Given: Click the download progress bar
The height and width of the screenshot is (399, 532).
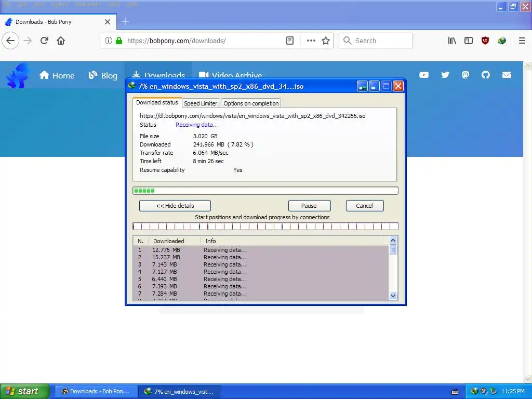Looking at the screenshot, I should [x=265, y=191].
